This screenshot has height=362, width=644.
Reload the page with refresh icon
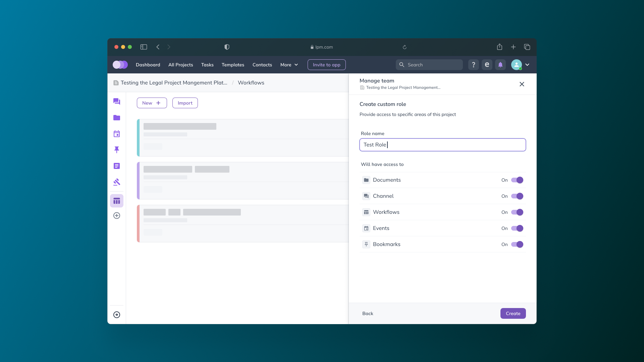click(x=405, y=47)
